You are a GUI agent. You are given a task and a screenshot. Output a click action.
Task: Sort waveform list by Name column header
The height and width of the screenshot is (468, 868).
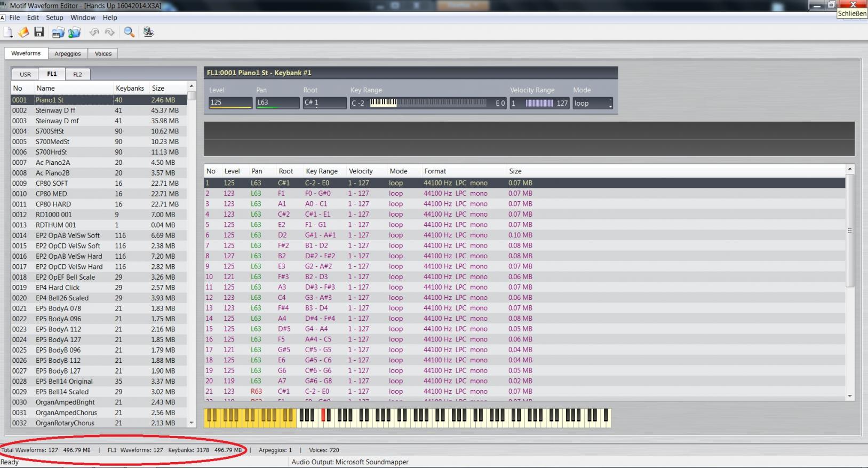tap(74, 88)
